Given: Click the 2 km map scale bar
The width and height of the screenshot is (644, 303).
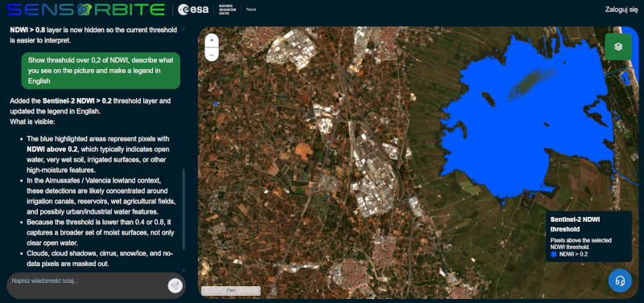Looking at the screenshot, I should point(231,291).
